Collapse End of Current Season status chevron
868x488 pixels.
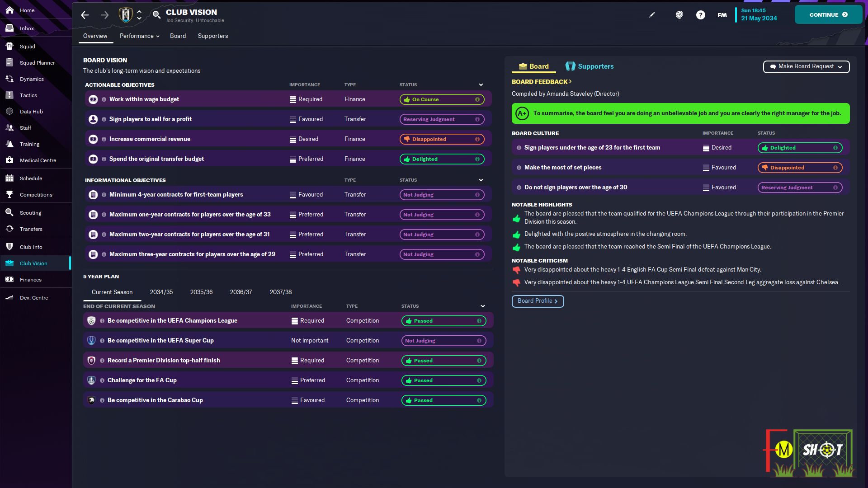[483, 306]
